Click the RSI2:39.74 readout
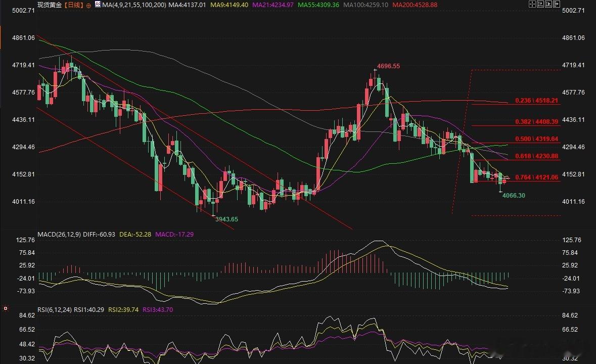596x364 pixels. pos(123,310)
